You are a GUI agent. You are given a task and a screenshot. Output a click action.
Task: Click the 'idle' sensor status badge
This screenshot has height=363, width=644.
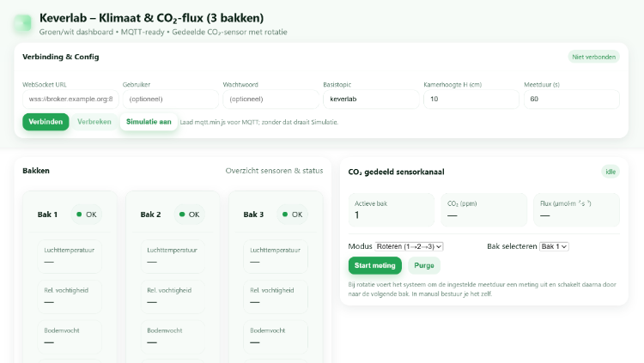[x=610, y=172]
